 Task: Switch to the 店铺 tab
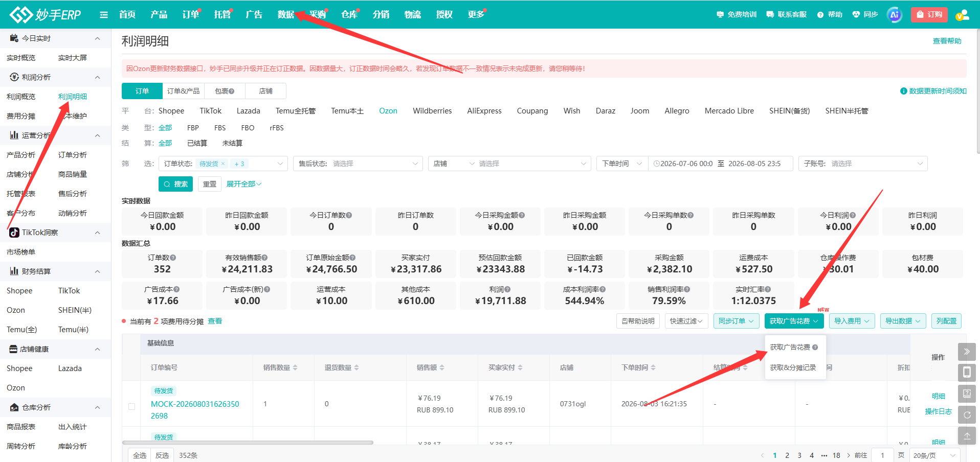click(x=266, y=91)
